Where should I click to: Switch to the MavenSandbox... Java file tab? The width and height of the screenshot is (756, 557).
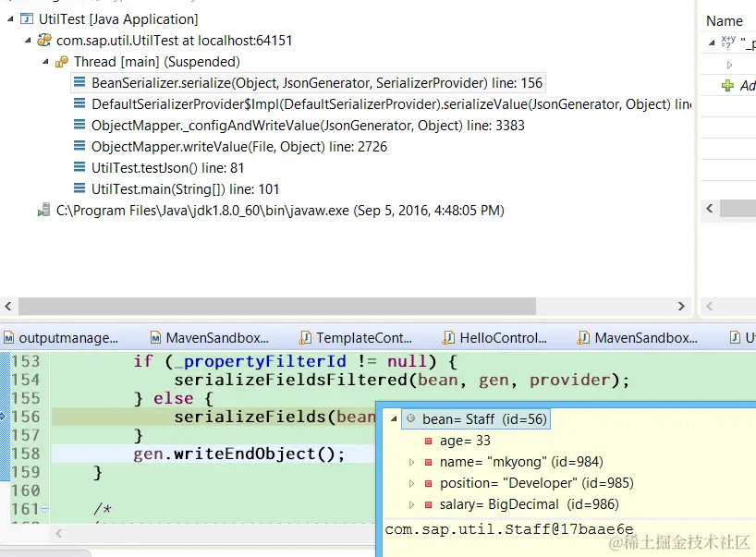(x=638, y=338)
